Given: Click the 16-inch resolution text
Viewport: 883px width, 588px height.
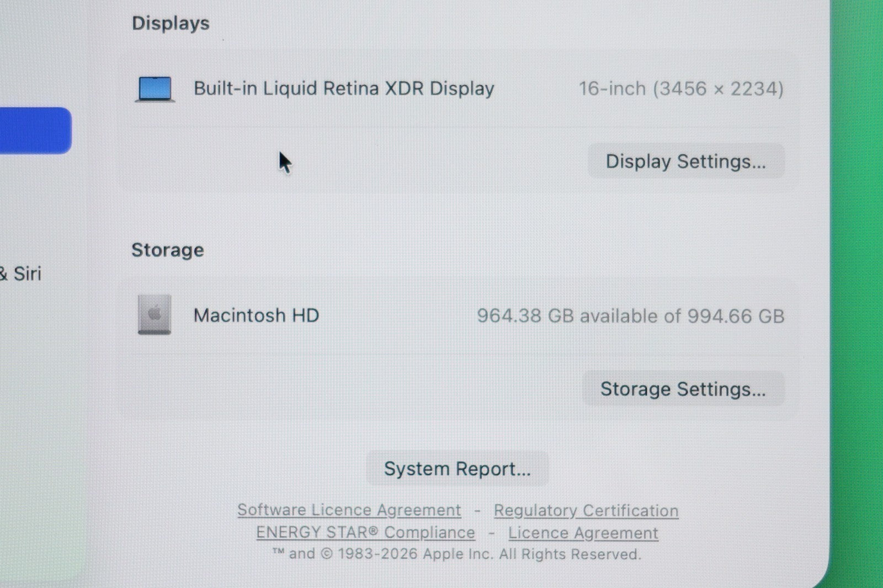Looking at the screenshot, I should pos(681,89).
